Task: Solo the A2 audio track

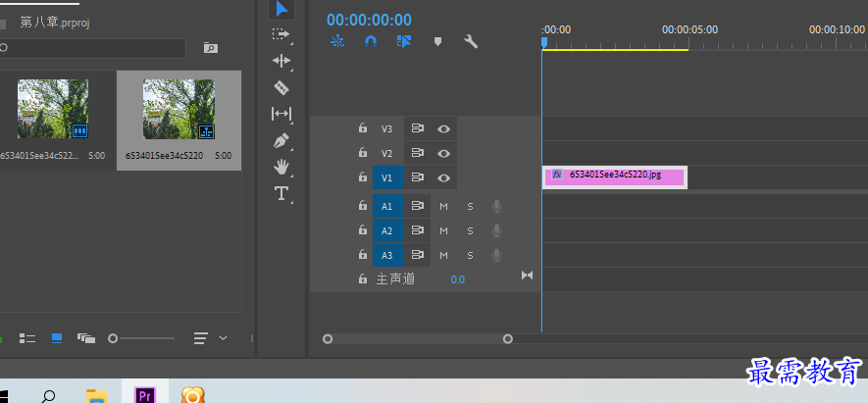Action: [470, 230]
